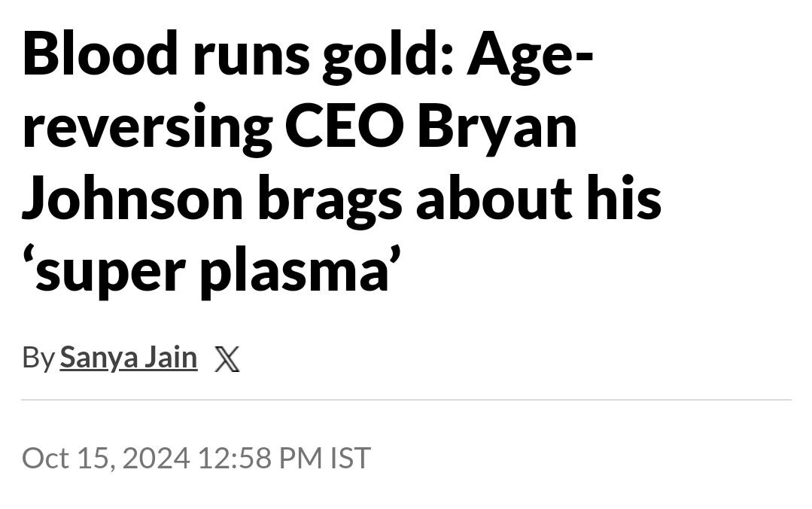
Task: Click the word 'about' in the headline
Action: [496, 199]
